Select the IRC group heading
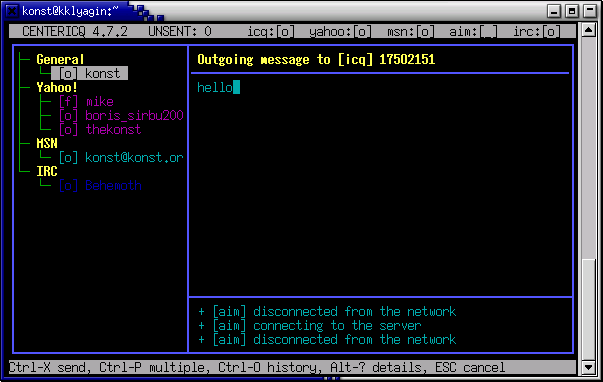This screenshot has height=382, width=603. pos(47,171)
